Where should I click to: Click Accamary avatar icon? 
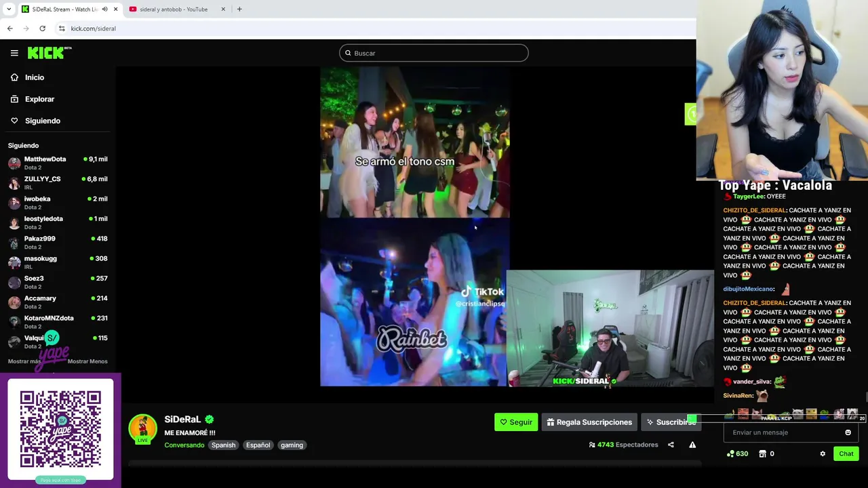pyautogui.click(x=14, y=302)
